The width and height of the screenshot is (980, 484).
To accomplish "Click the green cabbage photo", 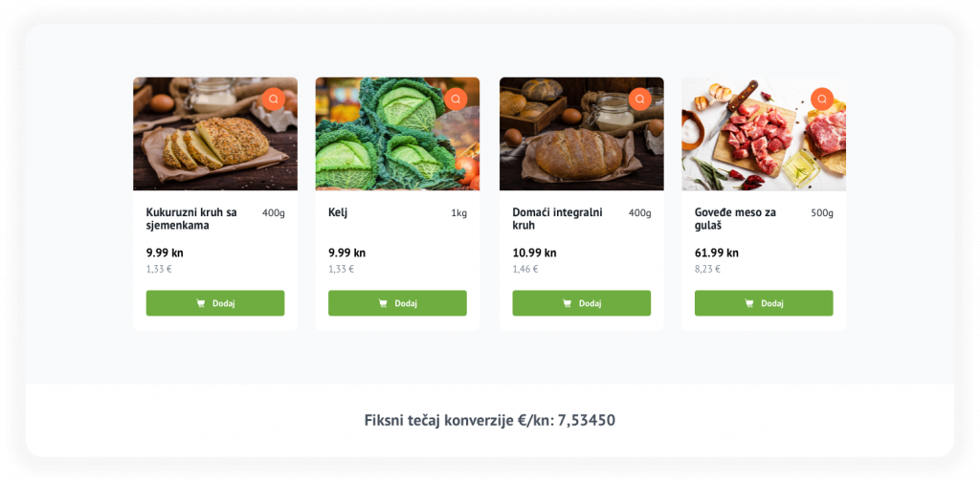I will 388,143.
